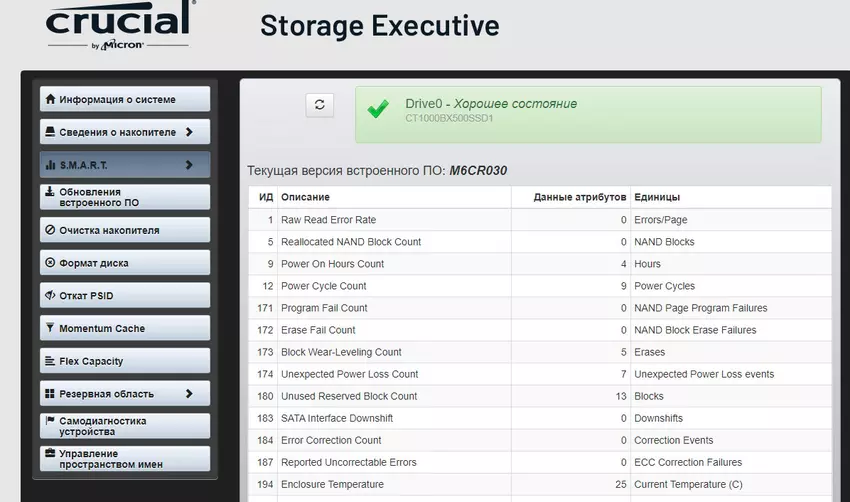Expand the Сведения о накопителе chevron
Viewport: 850px width, 502px height.
pyautogui.click(x=189, y=132)
